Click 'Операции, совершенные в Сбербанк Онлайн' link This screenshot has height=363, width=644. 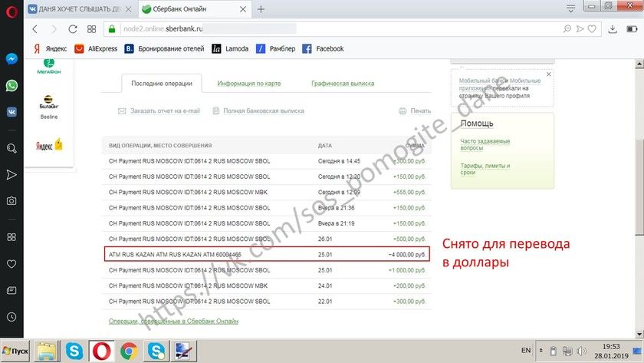(x=173, y=321)
